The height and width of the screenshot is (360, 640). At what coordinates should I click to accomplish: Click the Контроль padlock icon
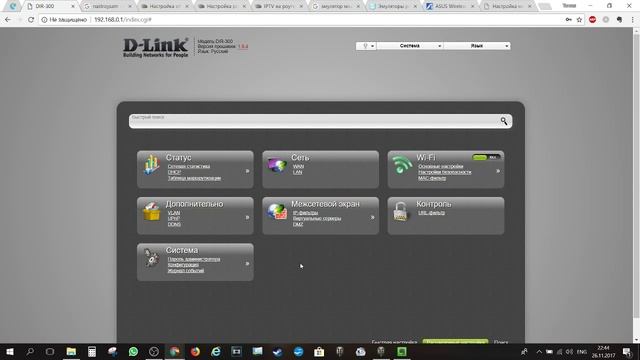point(400,212)
